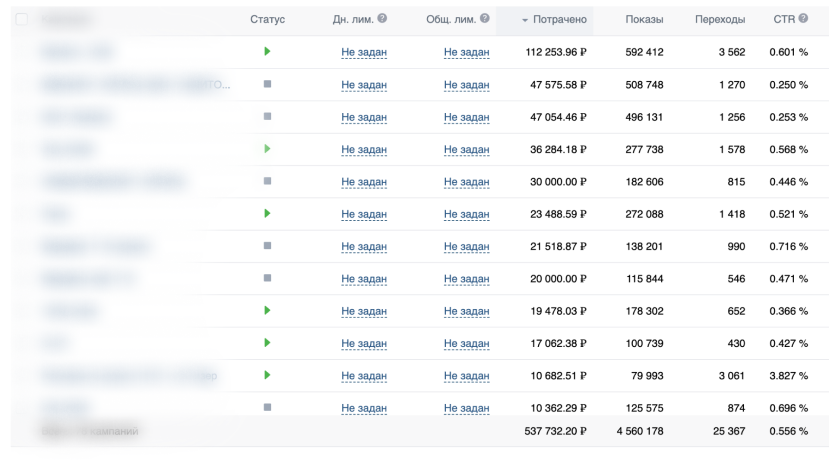Click CTR value 3.827 %
This screenshot has height=466, width=829.
click(789, 376)
